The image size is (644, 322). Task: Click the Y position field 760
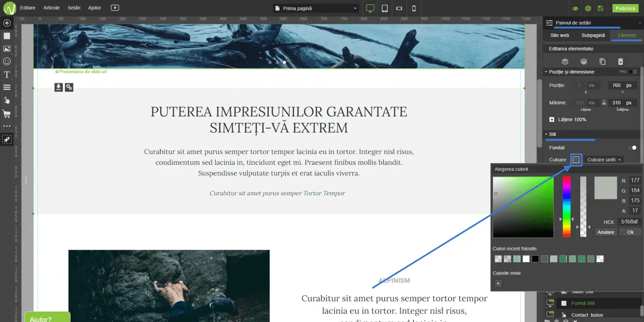click(x=622, y=85)
